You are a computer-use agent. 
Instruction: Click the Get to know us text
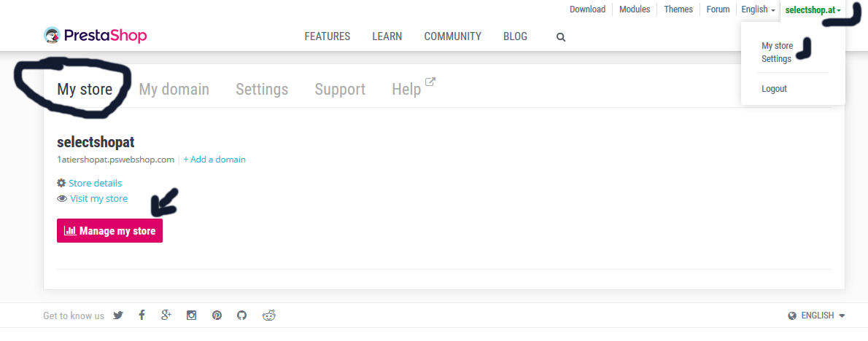74,316
